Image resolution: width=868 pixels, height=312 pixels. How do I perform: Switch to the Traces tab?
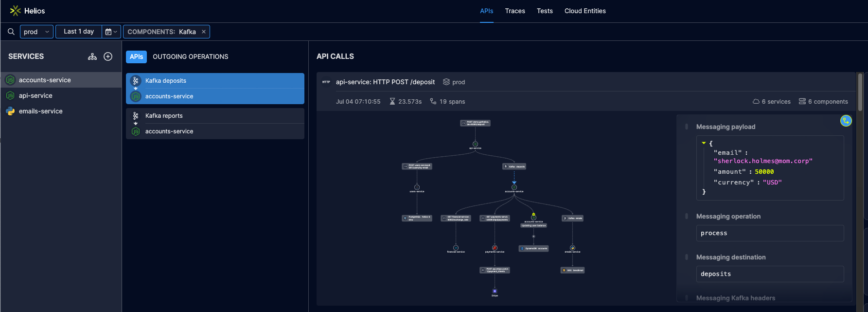click(x=515, y=11)
